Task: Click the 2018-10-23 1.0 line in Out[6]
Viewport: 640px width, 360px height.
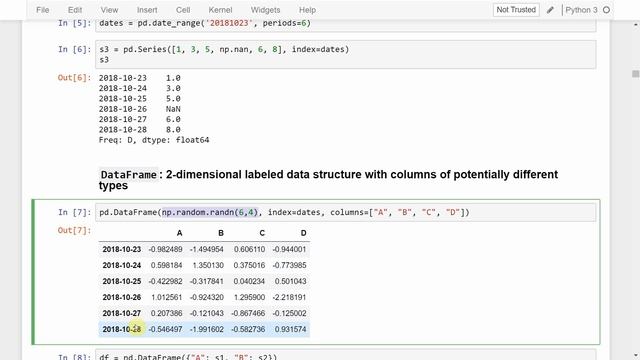Action: (x=140, y=78)
